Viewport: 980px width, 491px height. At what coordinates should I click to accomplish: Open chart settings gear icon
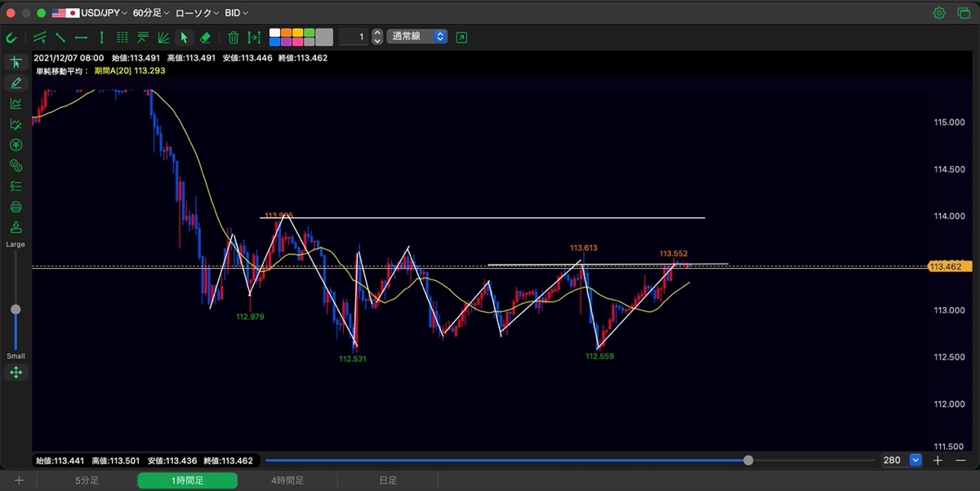[940, 13]
